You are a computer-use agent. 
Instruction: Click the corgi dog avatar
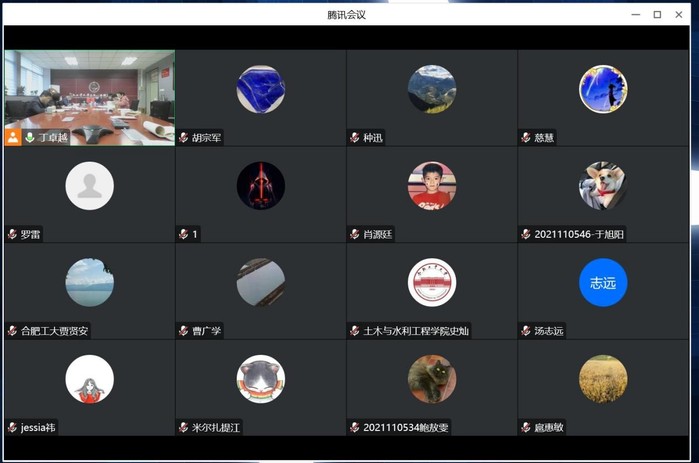coord(603,186)
